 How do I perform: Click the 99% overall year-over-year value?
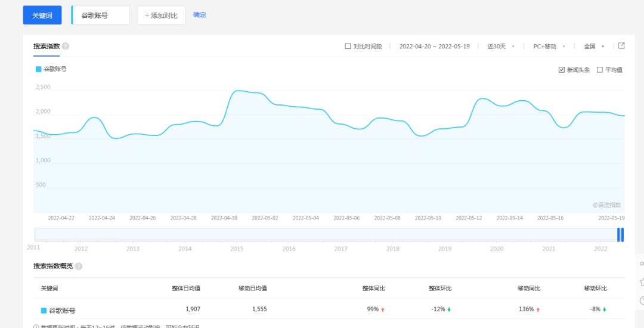(373, 309)
